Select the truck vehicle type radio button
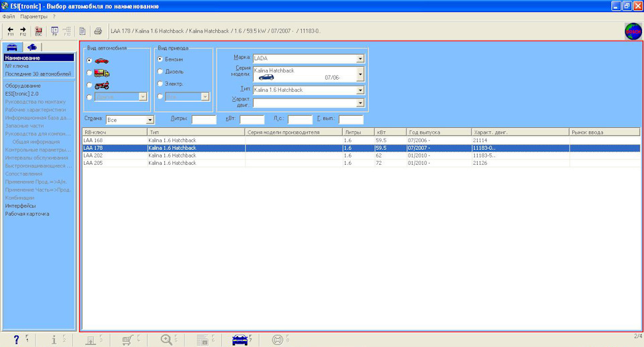644x347 pixels. click(x=90, y=73)
